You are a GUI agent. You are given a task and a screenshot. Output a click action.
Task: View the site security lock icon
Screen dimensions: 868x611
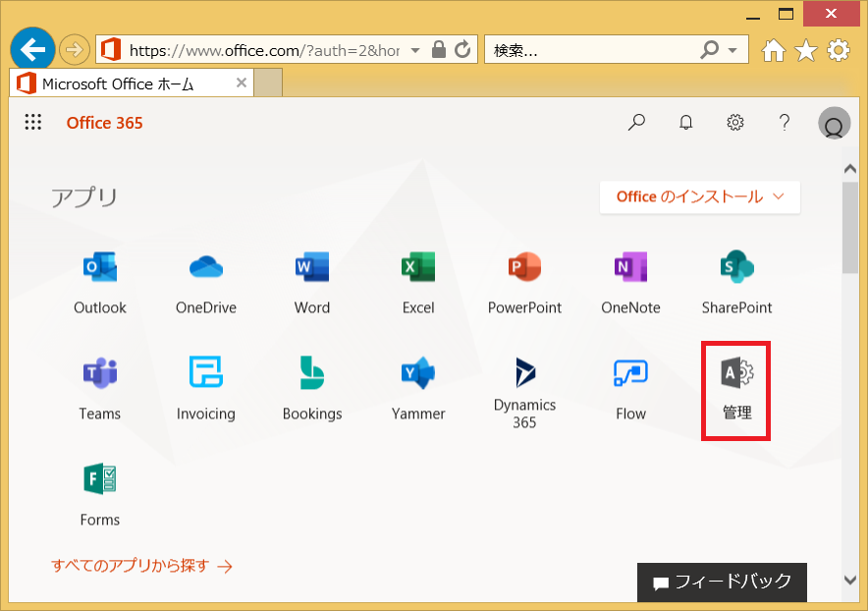(x=439, y=49)
